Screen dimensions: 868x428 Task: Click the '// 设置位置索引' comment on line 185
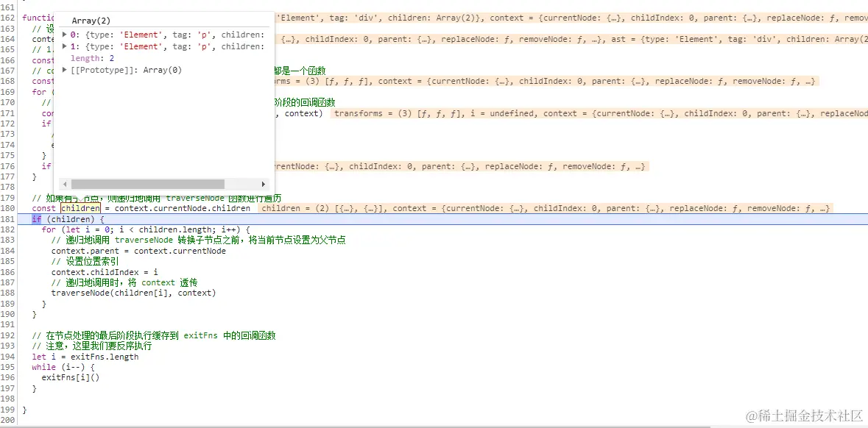85,261
